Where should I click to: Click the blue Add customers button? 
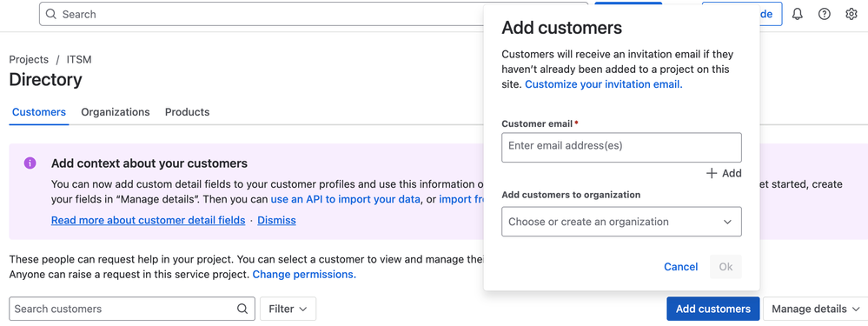click(713, 309)
